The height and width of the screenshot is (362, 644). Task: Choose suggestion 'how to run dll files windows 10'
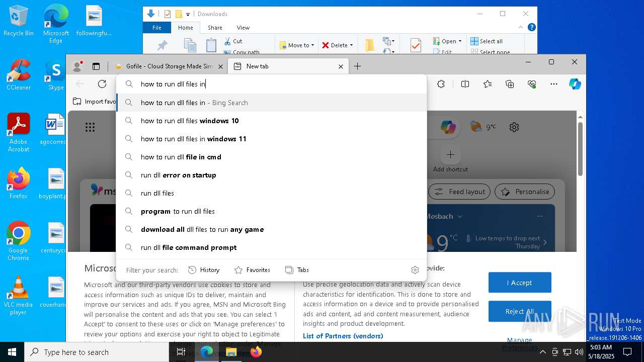click(272, 121)
